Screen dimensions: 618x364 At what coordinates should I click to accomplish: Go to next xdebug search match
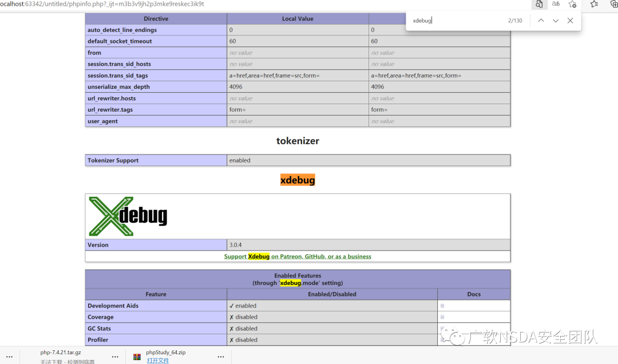point(556,21)
